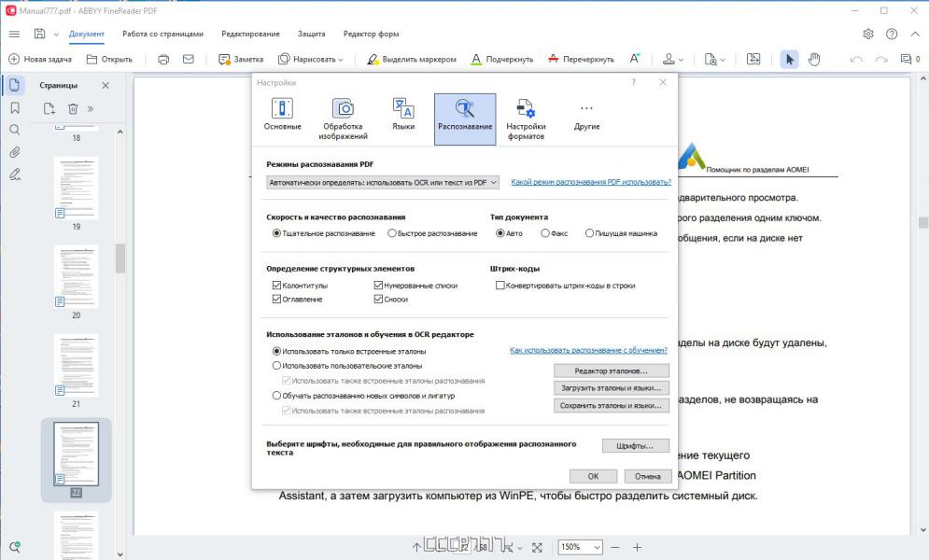Open the zoom level 150% dropdown

pos(580,548)
